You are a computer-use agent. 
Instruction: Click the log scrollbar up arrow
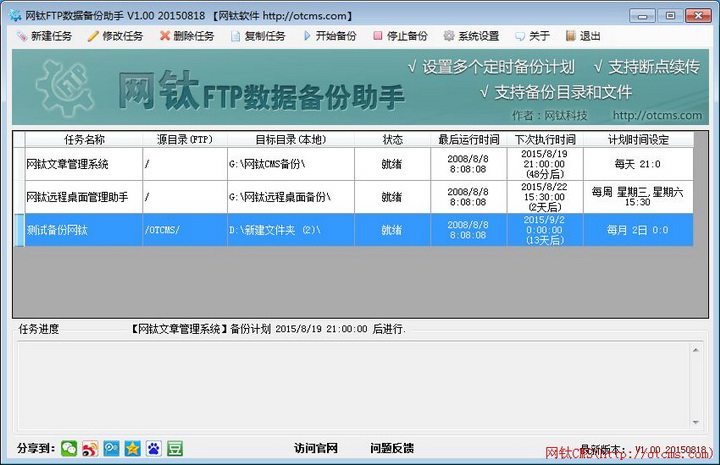pos(696,350)
